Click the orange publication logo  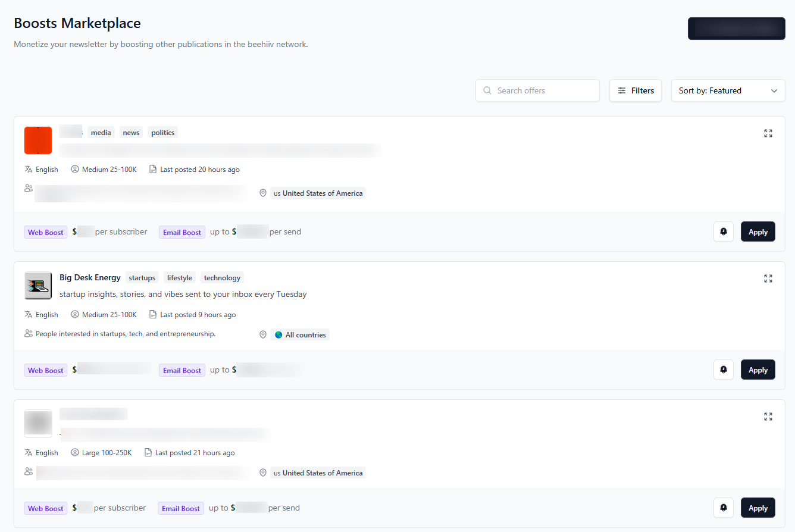coord(38,140)
